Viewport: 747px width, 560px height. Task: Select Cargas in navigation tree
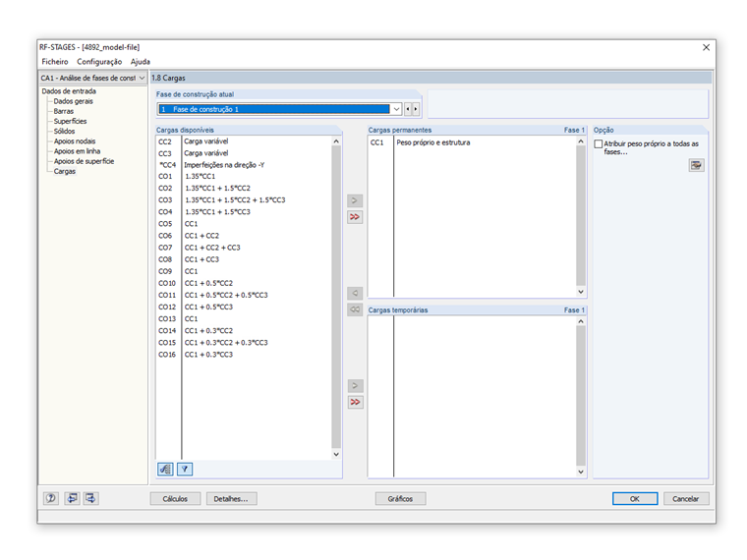(x=64, y=171)
